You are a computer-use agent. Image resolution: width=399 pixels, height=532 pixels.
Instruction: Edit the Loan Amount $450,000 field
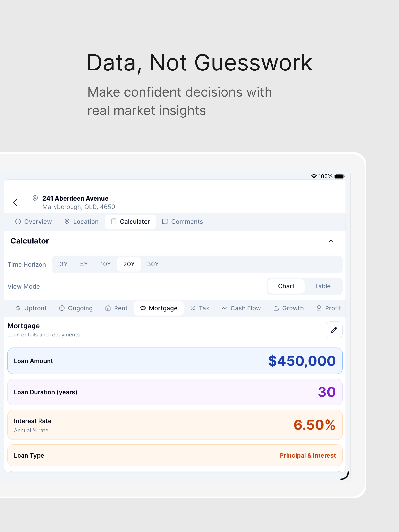click(175, 361)
